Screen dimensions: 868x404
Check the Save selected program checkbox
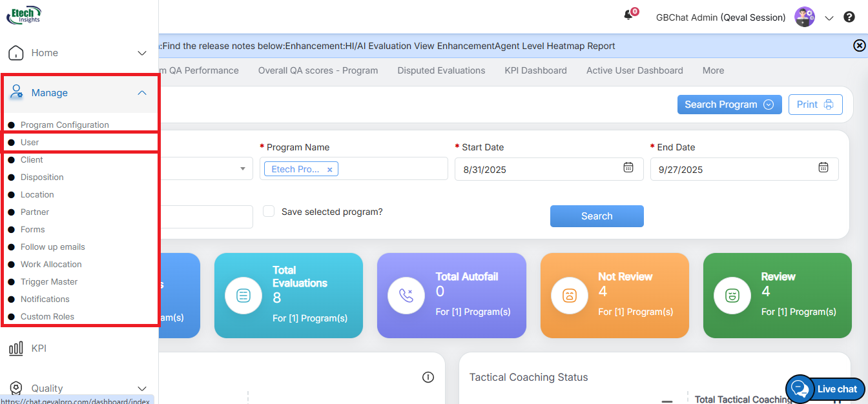[269, 211]
